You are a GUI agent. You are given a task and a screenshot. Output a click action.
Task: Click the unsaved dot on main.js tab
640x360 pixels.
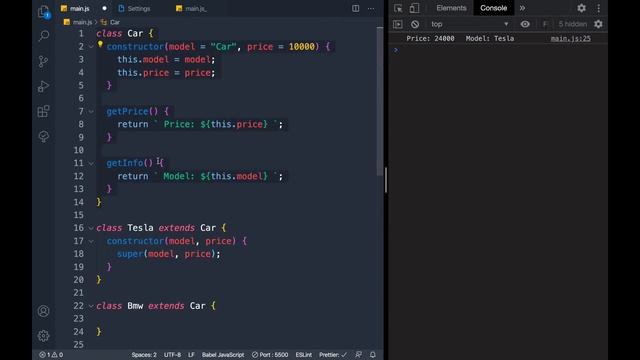(x=104, y=8)
